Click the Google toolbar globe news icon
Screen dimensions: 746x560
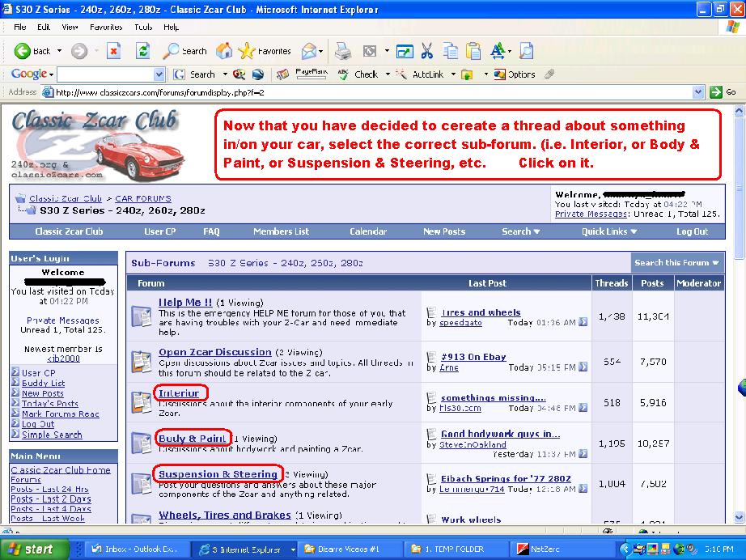[x=258, y=74]
